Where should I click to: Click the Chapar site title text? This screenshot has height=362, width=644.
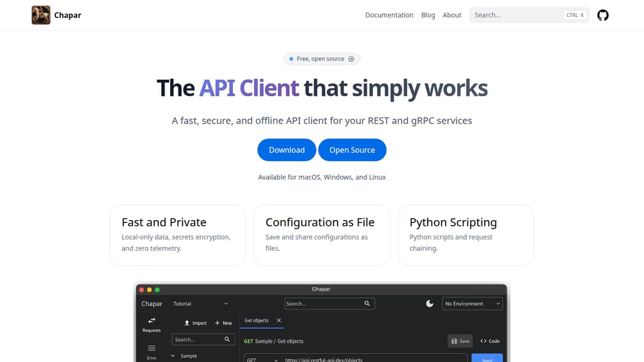pos(68,15)
